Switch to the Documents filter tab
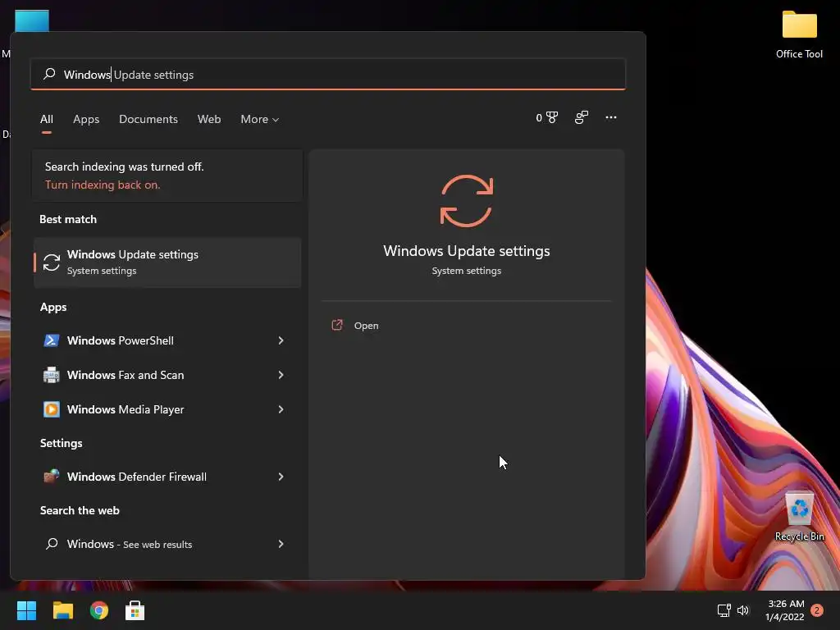 [x=148, y=119]
